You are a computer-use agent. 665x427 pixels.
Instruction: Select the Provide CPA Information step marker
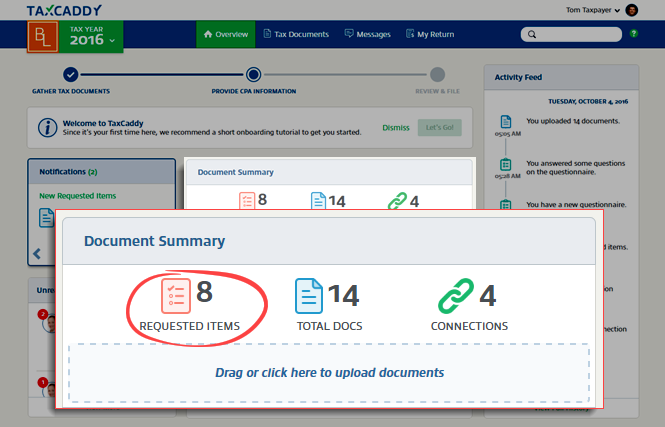pos(254,75)
